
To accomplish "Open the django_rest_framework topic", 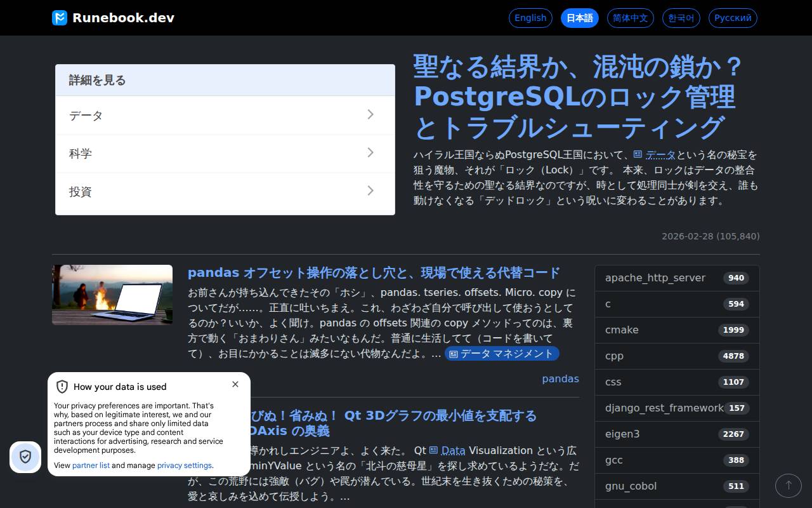I will (x=677, y=408).
